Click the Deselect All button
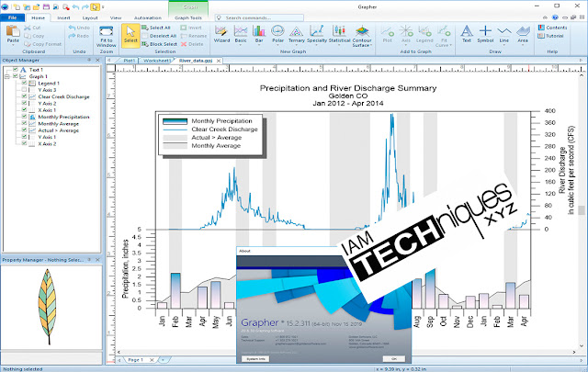 [x=159, y=36]
